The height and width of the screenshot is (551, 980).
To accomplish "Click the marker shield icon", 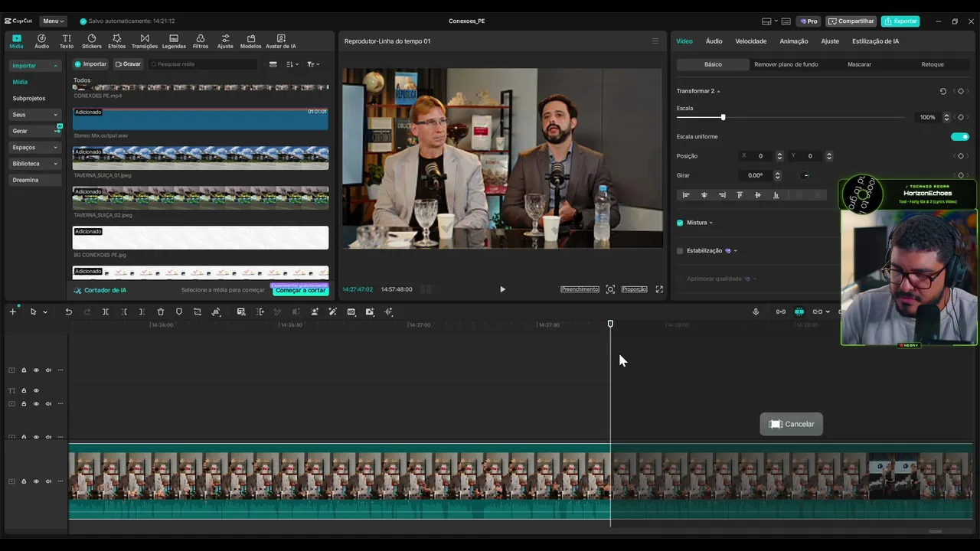I will pos(179,311).
